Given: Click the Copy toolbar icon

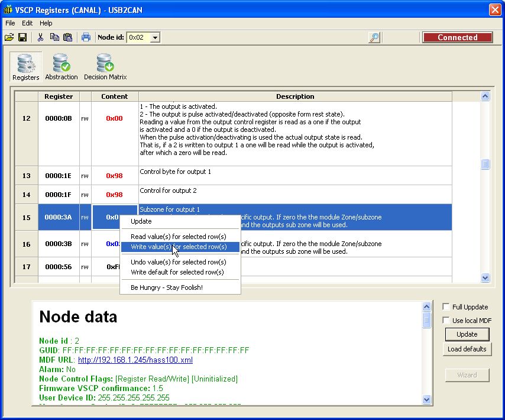Looking at the screenshot, I should tap(54, 37).
